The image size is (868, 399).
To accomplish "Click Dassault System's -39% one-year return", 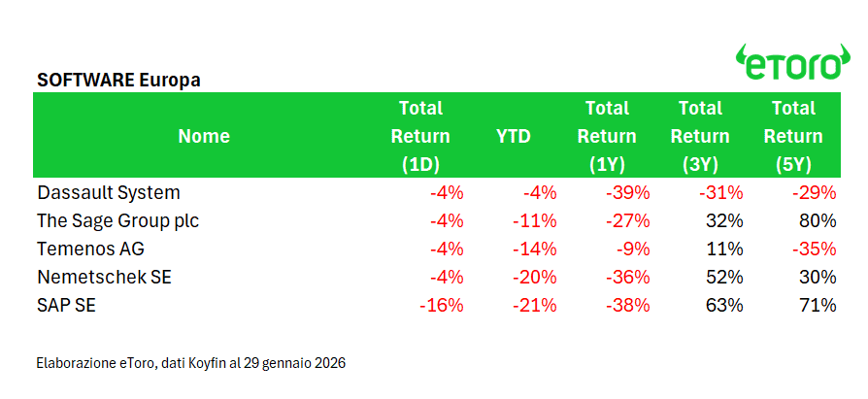I will 627,192.
